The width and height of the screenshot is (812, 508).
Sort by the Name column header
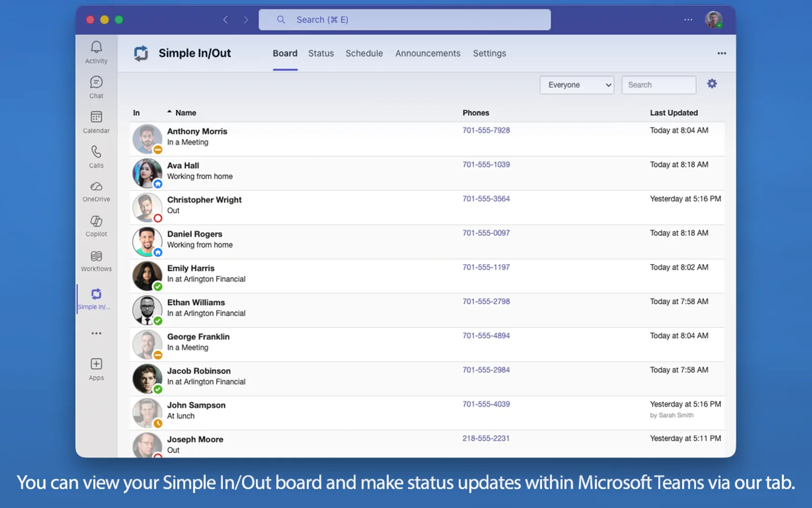pyautogui.click(x=186, y=113)
